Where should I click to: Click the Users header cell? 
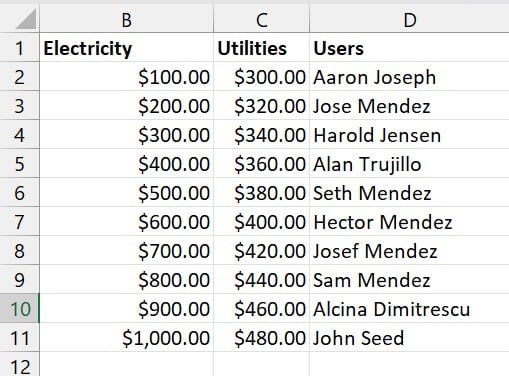pyautogui.click(x=409, y=47)
